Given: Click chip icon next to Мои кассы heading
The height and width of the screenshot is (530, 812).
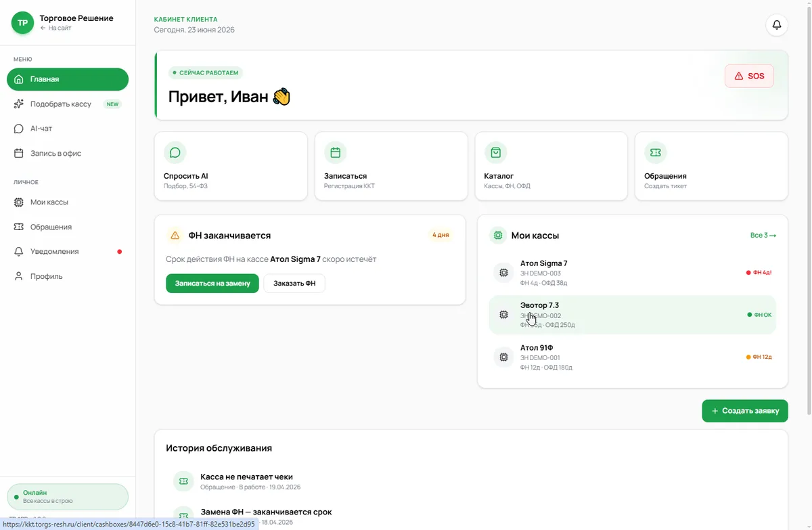Looking at the screenshot, I should tap(498, 236).
